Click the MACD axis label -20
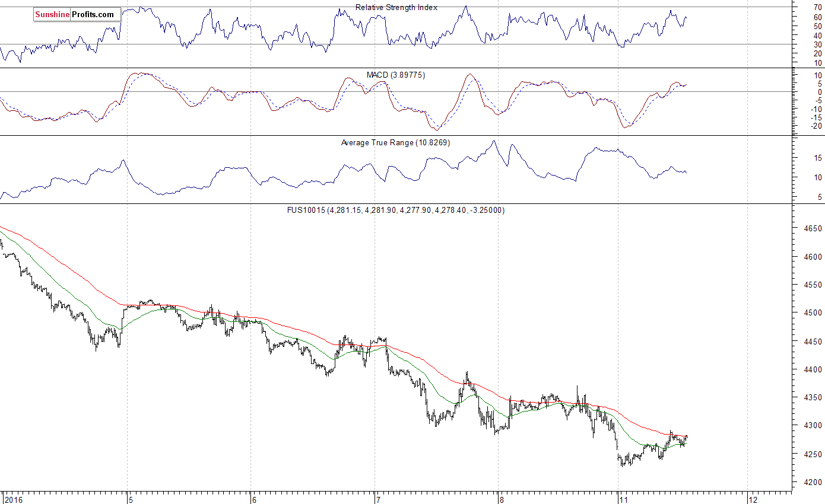Viewport: 825px width, 504px height. click(x=817, y=126)
